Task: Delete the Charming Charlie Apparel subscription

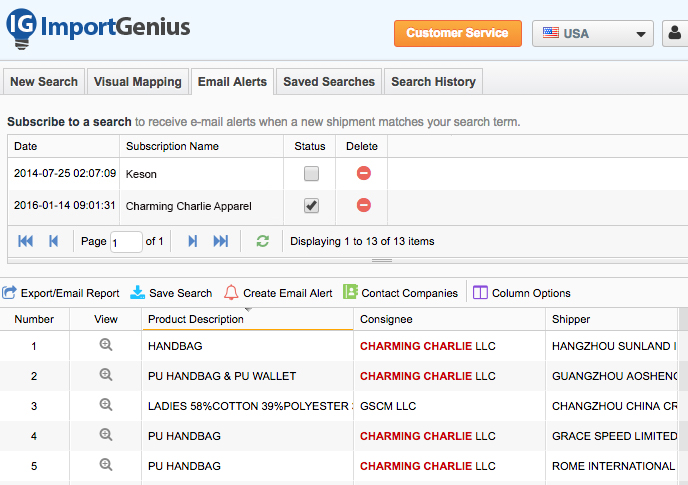Action: click(x=363, y=205)
